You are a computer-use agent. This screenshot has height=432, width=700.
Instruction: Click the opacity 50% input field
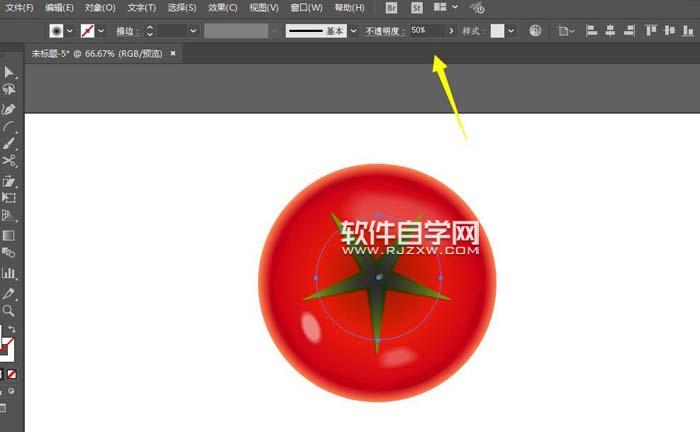point(426,30)
